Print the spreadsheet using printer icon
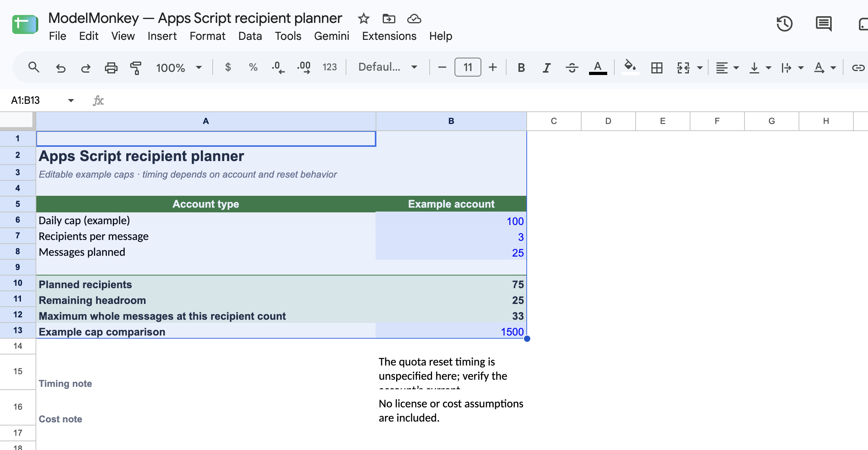The height and width of the screenshot is (450, 868). [111, 68]
